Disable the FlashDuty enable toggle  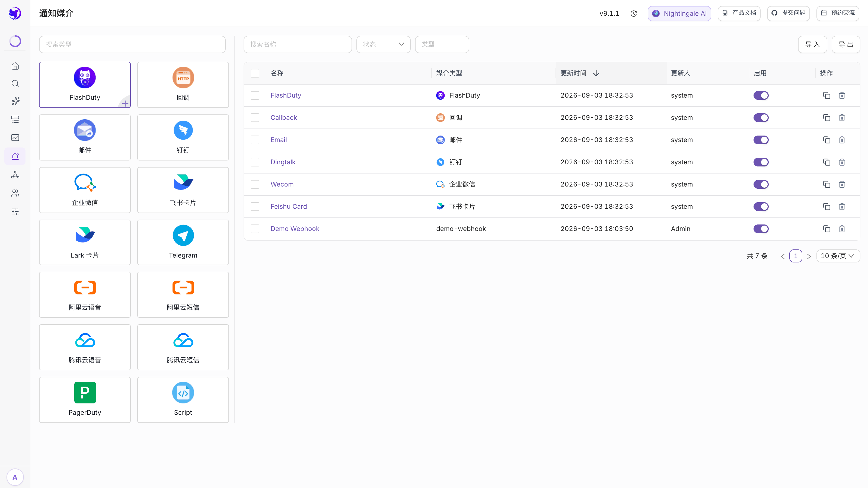click(761, 95)
